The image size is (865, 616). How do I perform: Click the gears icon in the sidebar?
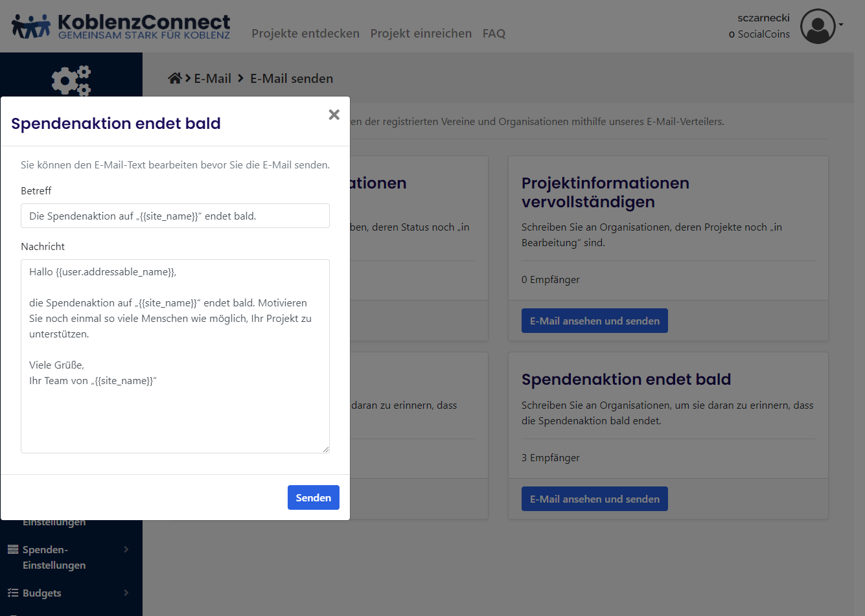(x=71, y=80)
